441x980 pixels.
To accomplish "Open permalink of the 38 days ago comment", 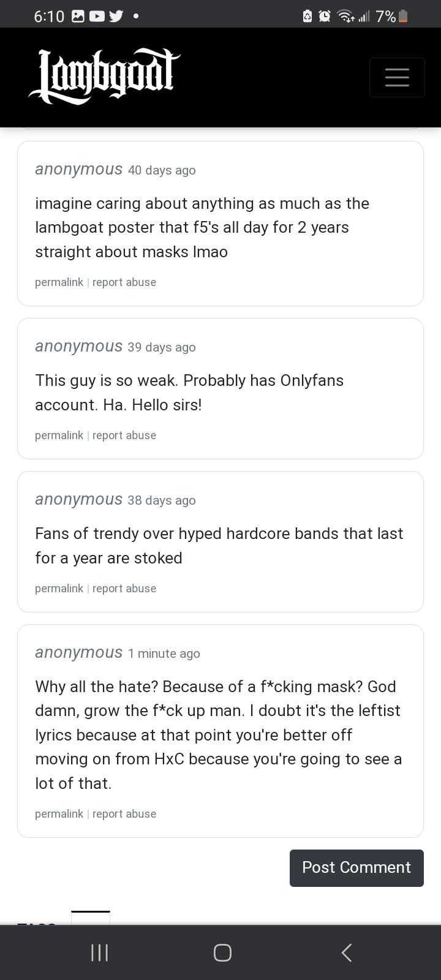I will coord(59,589).
